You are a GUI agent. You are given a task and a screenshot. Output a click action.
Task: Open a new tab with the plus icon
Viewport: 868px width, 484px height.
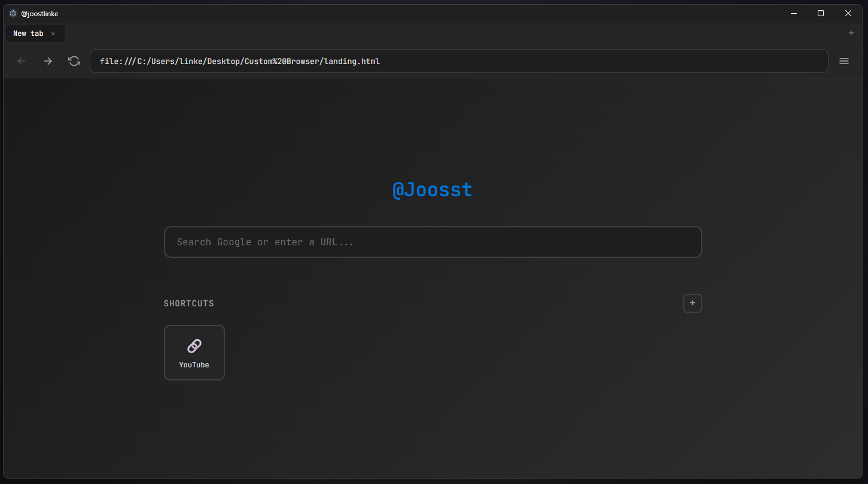pyautogui.click(x=851, y=33)
